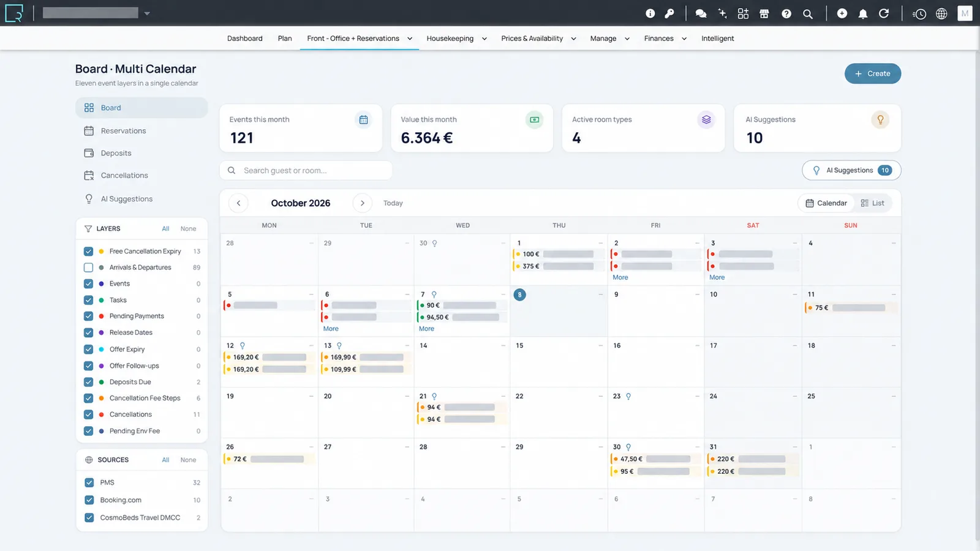Open the add-widgets grid icon

pos(743,13)
